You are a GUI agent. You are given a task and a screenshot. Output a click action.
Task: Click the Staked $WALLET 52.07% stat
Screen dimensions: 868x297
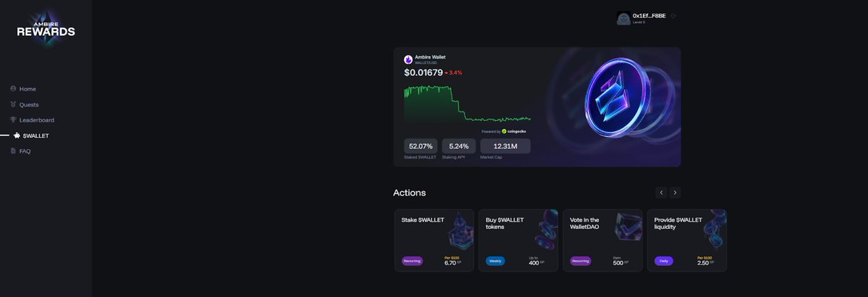[x=421, y=146]
